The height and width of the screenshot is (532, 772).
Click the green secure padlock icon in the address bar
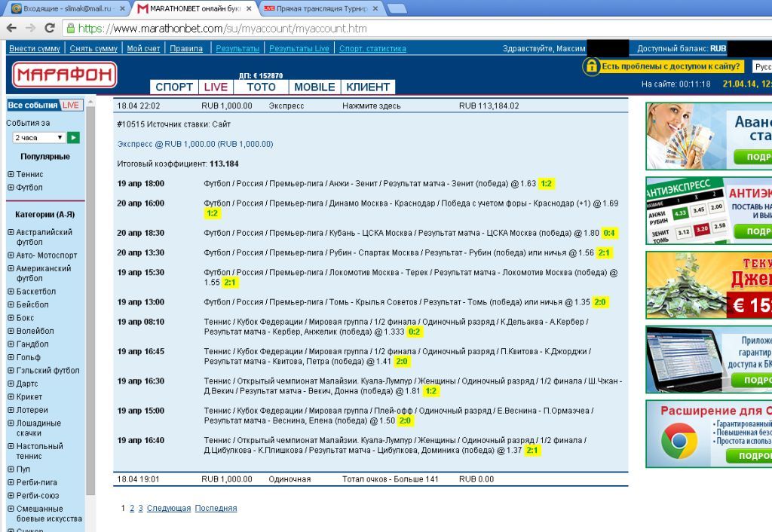pos(70,29)
